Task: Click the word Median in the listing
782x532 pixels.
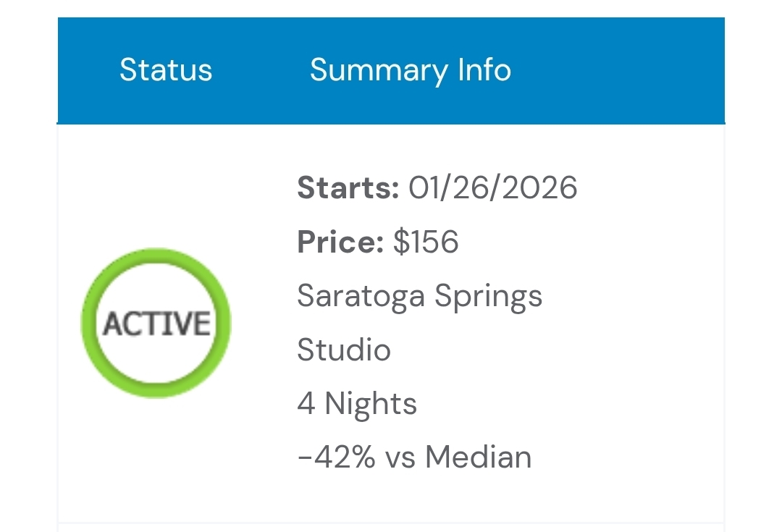Action: coord(479,457)
